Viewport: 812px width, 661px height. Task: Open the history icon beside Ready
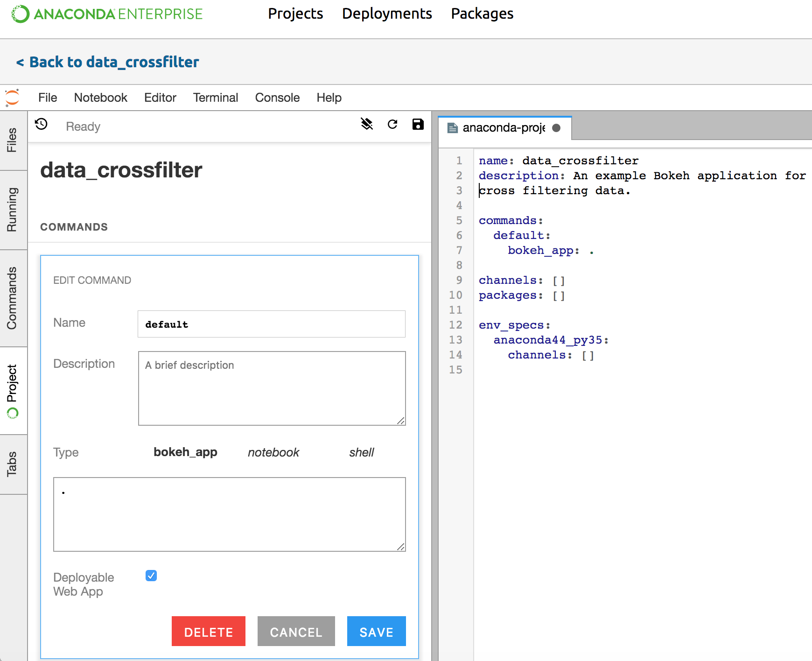tap(42, 124)
